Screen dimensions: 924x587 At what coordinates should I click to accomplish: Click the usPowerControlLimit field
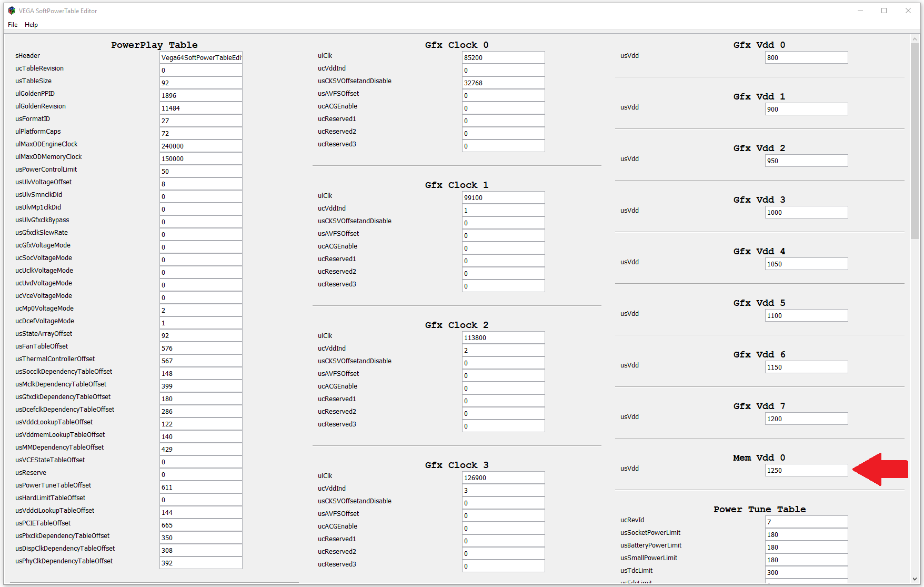click(x=201, y=171)
